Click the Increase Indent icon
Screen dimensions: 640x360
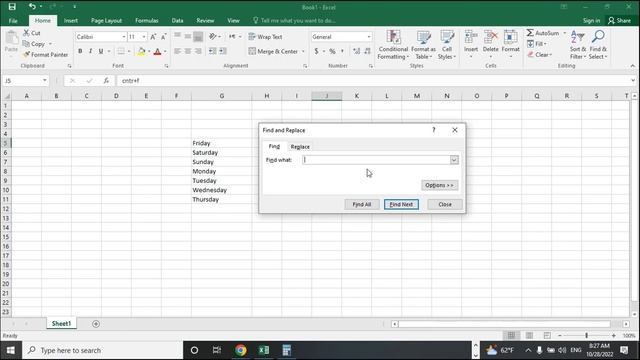coord(223,51)
